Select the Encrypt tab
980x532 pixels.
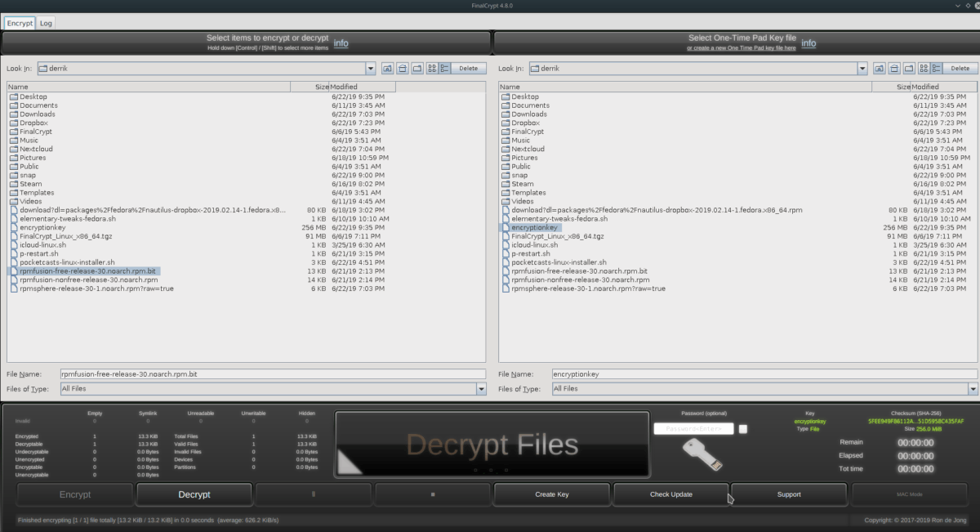click(19, 23)
